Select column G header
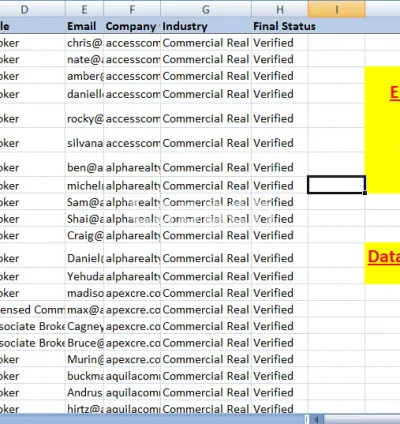Viewport: 400px width, 424px height. (206, 9)
